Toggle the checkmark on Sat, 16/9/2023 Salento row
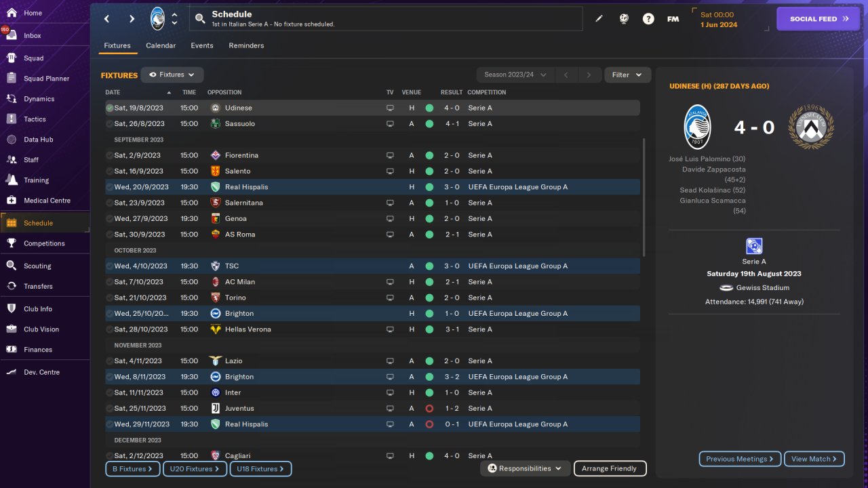This screenshot has height=488, width=868. pos(109,171)
